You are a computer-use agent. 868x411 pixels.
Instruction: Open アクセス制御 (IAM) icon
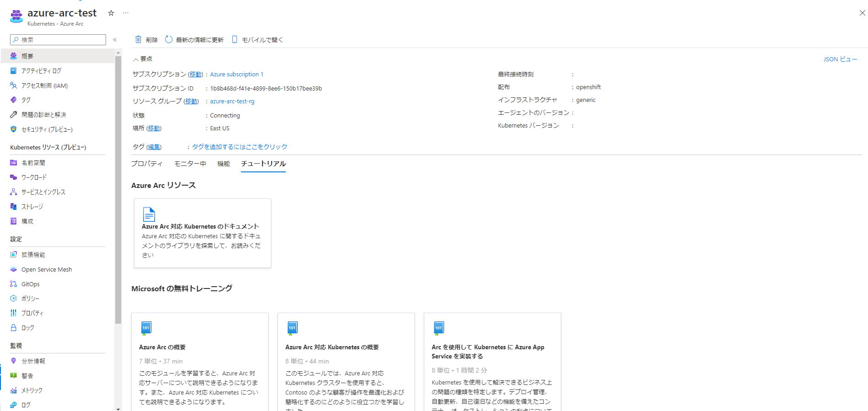pyautogui.click(x=14, y=85)
